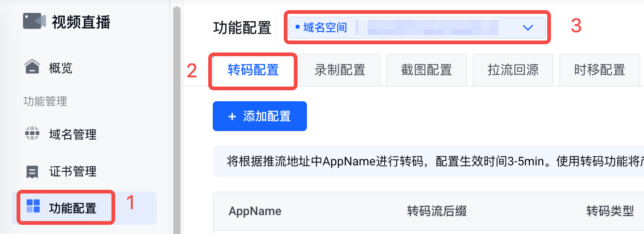Click the plus icon on 添加配置
644x234 pixels.
click(232, 117)
